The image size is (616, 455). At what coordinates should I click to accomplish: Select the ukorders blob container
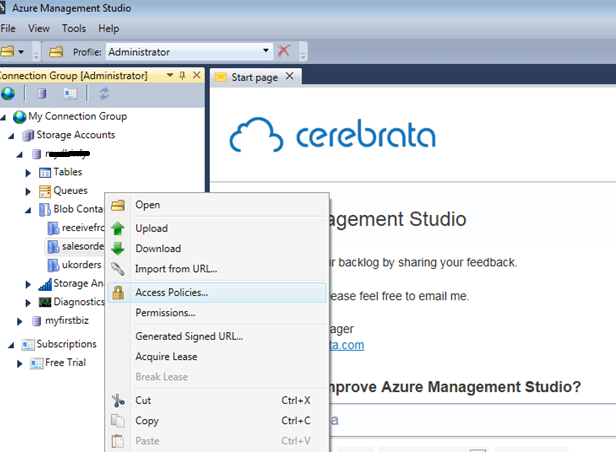click(x=81, y=265)
